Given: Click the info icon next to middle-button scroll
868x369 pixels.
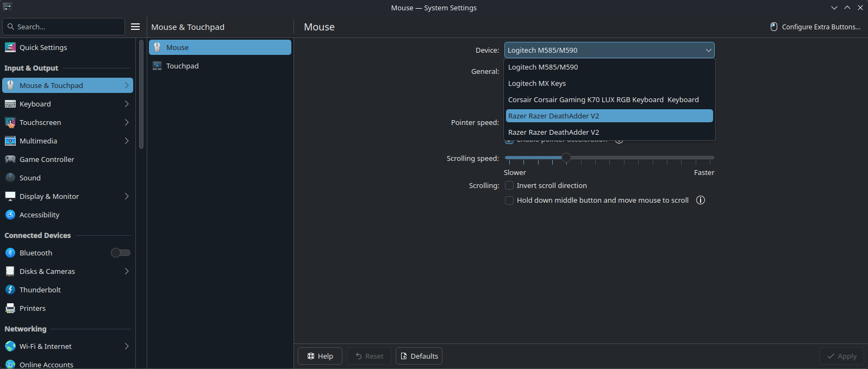Looking at the screenshot, I should 701,200.
